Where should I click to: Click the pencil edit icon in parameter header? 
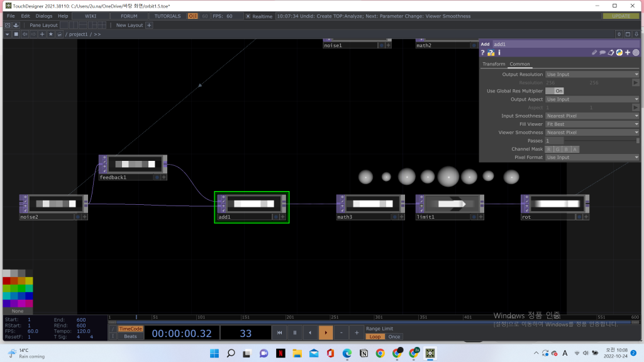coord(594,53)
